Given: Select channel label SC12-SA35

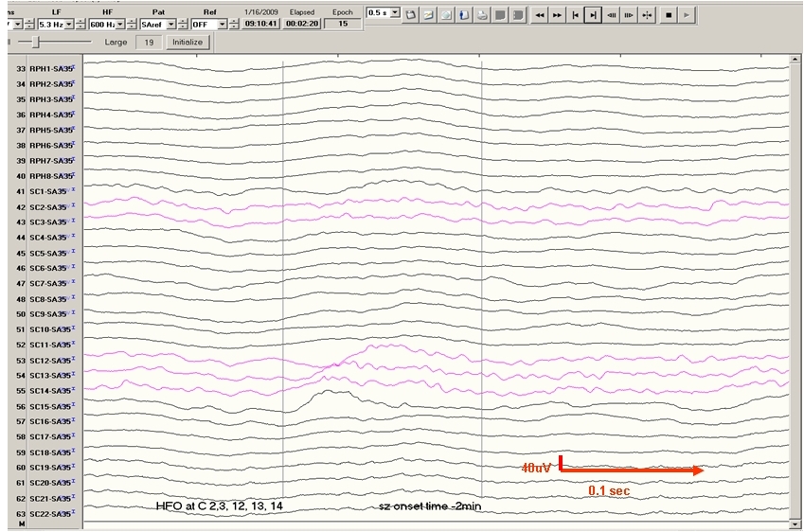Looking at the screenshot, I should [50, 360].
